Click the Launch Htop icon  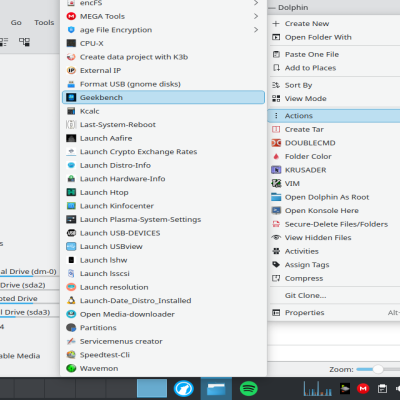71,192
